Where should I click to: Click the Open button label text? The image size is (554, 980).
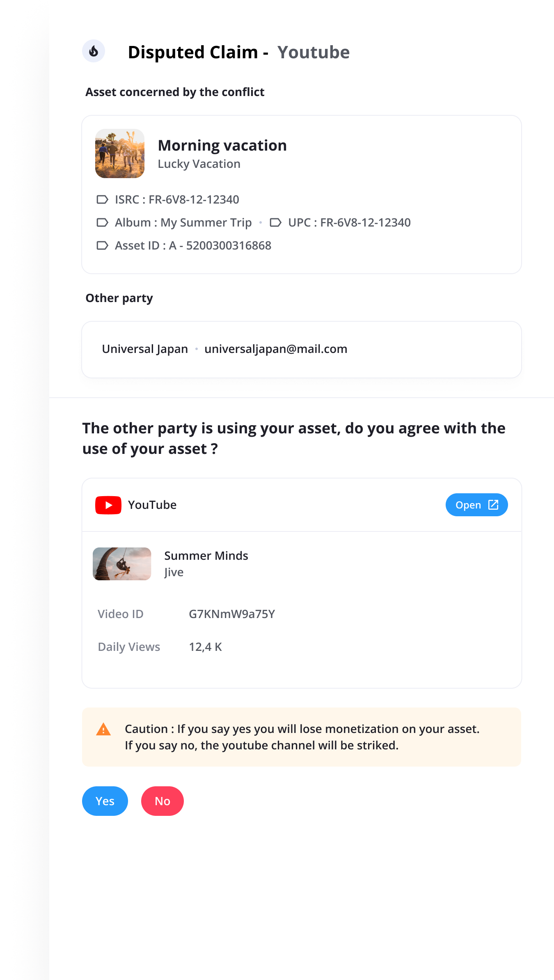coord(468,505)
